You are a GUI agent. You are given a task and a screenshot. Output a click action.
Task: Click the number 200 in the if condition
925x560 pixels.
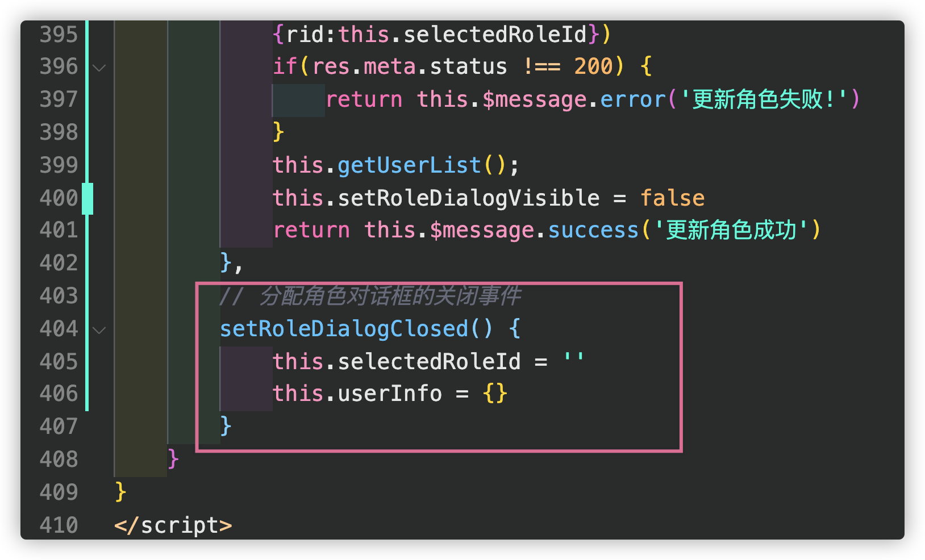click(x=593, y=67)
